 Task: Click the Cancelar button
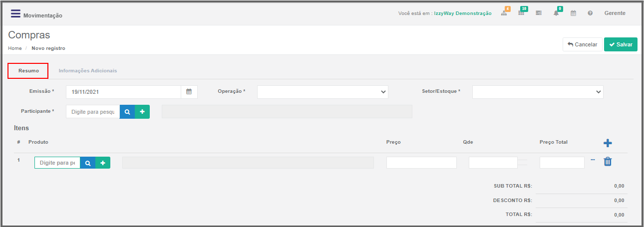(x=582, y=44)
